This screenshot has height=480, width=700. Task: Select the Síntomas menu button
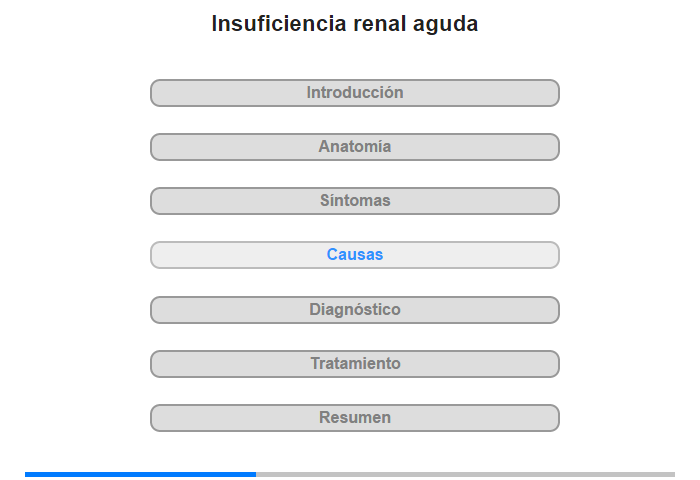point(354,201)
